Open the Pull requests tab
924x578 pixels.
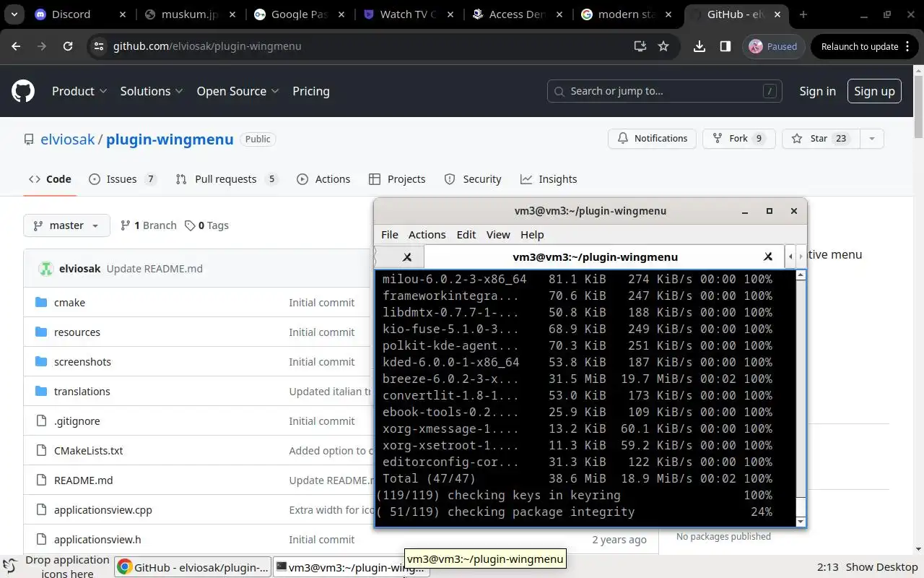pyautogui.click(x=227, y=179)
